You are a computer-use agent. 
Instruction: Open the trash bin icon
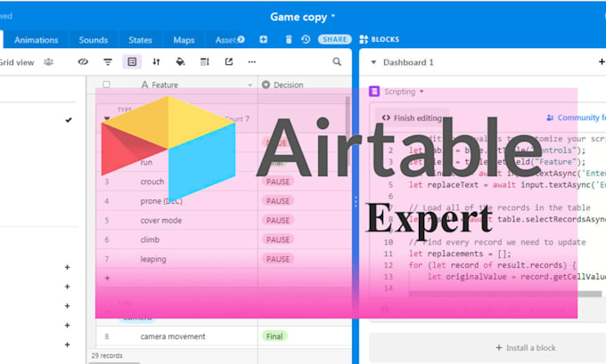289,39
